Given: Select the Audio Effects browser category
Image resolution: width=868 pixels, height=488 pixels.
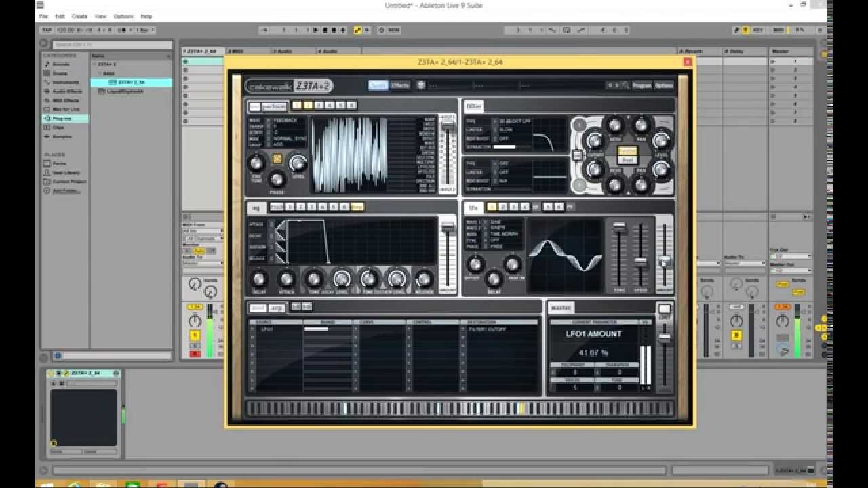Looking at the screenshot, I should click(66, 91).
